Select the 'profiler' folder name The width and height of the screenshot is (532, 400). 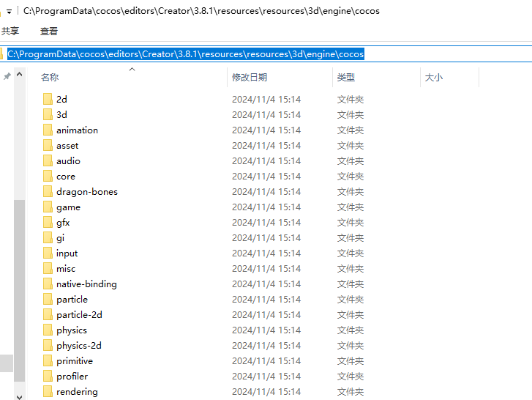(x=72, y=377)
